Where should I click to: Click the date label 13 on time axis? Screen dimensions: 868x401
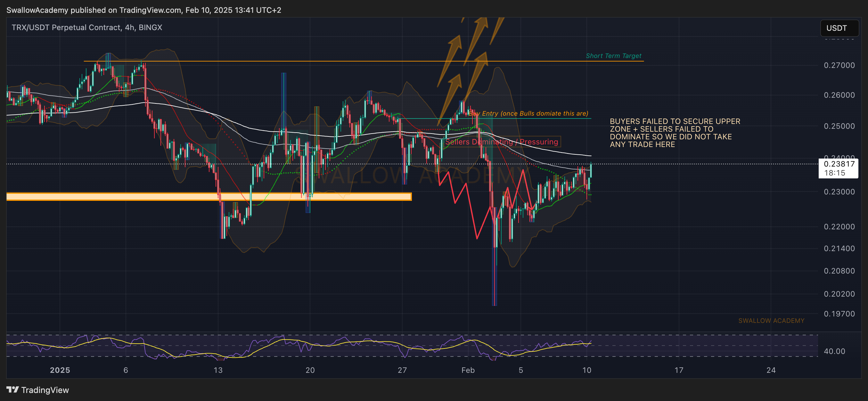click(x=218, y=370)
